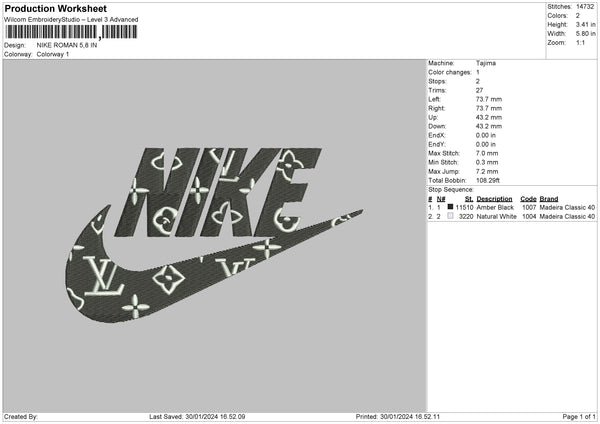Click the Stops value '2'
Viewport: 600px width, 424px height.
[478, 82]
